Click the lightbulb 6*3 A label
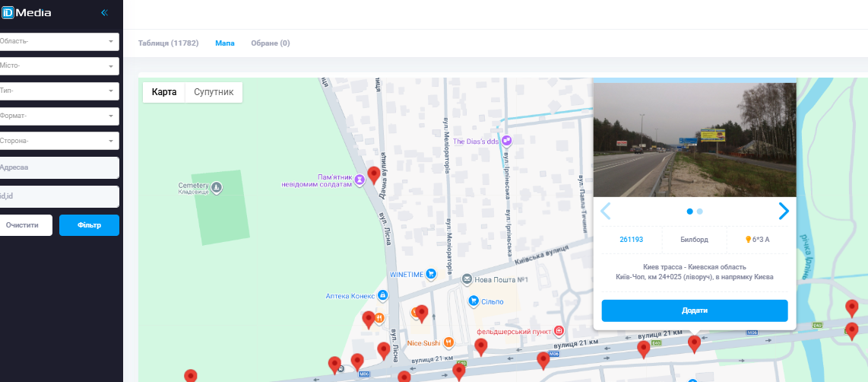868x382 pixels. pyautogui.click(x=757, y=240)
